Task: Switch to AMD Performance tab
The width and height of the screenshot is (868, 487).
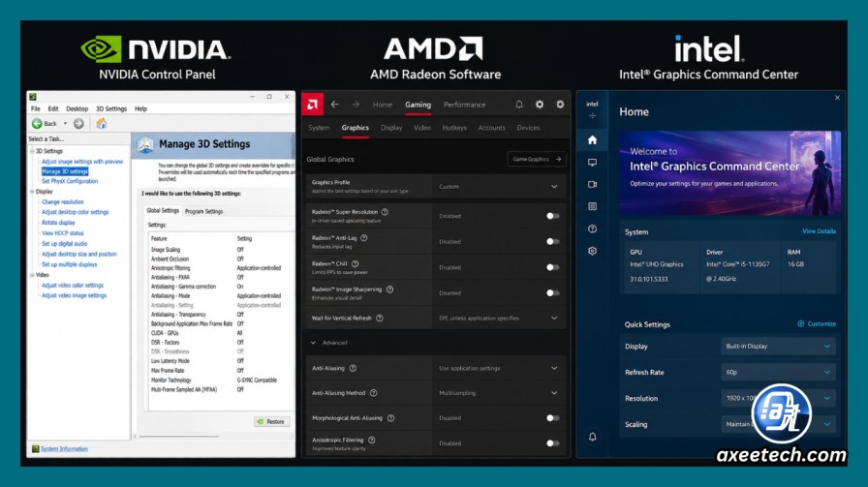Action: (464, 105)
